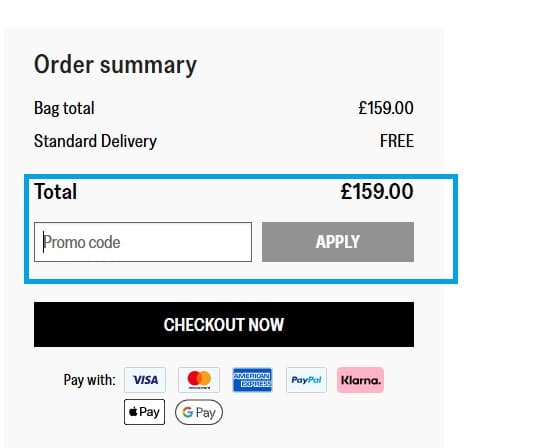This screenshot has width=534, height=448.
Task: Select PayPal as payment method
Action: tap(307, 380)
